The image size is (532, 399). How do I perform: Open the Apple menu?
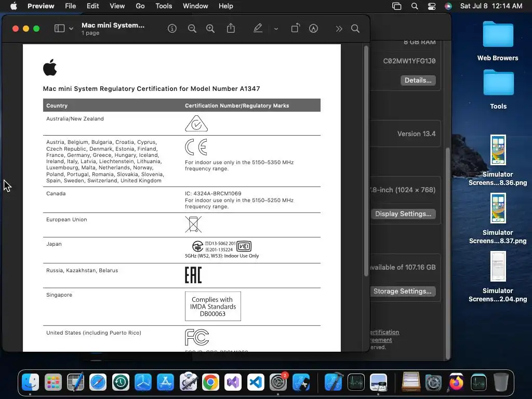[14, 6]
